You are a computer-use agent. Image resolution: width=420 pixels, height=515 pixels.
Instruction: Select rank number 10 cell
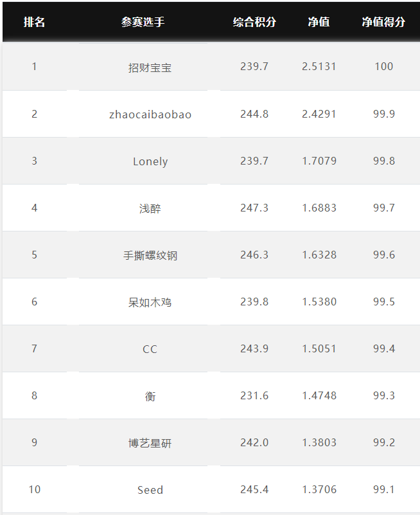(x=35, y=490)
